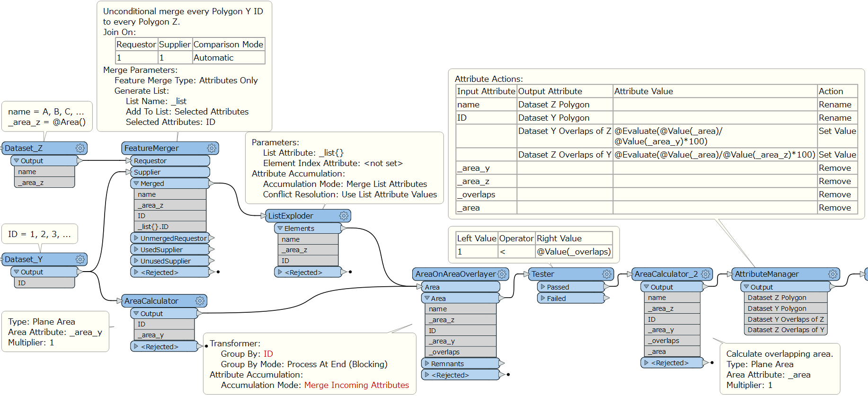Open Dataset_Y gear parameters
The width and height of the screenshot is (868, 396).
[80, 259]
